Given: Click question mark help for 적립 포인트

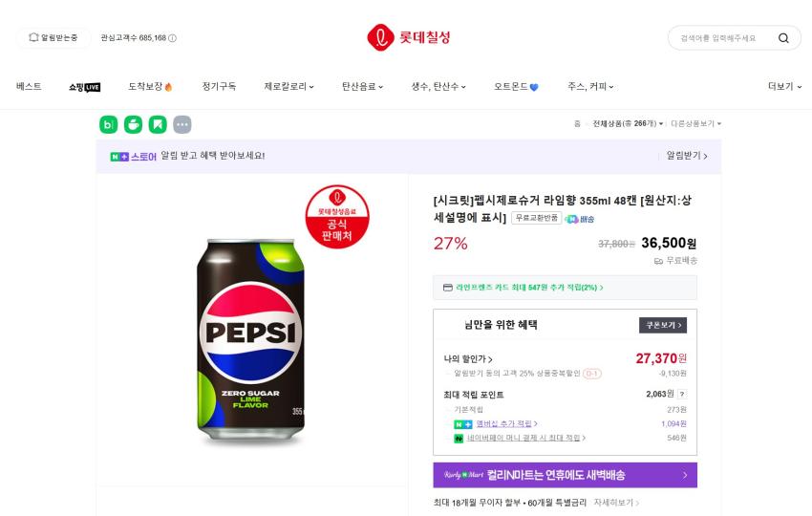Looking at the screenshot, I should (x=682, y=394).
